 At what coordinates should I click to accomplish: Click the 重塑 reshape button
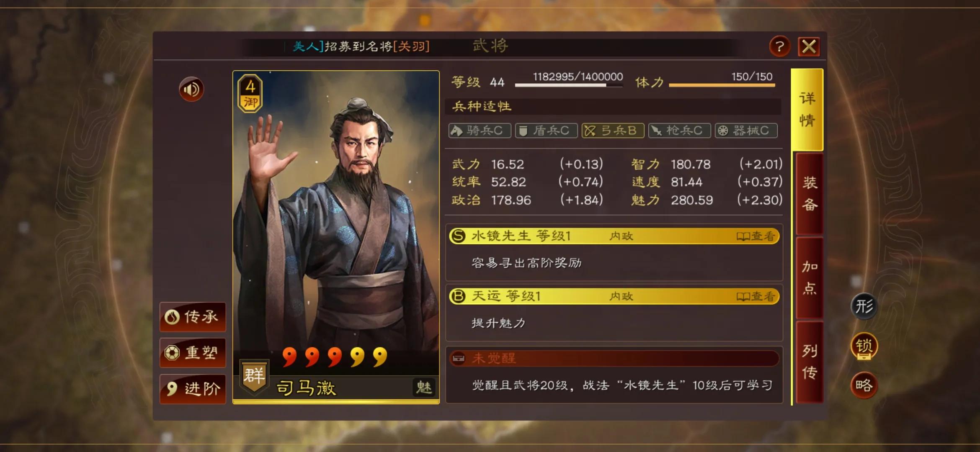click(x=193, y=353)
